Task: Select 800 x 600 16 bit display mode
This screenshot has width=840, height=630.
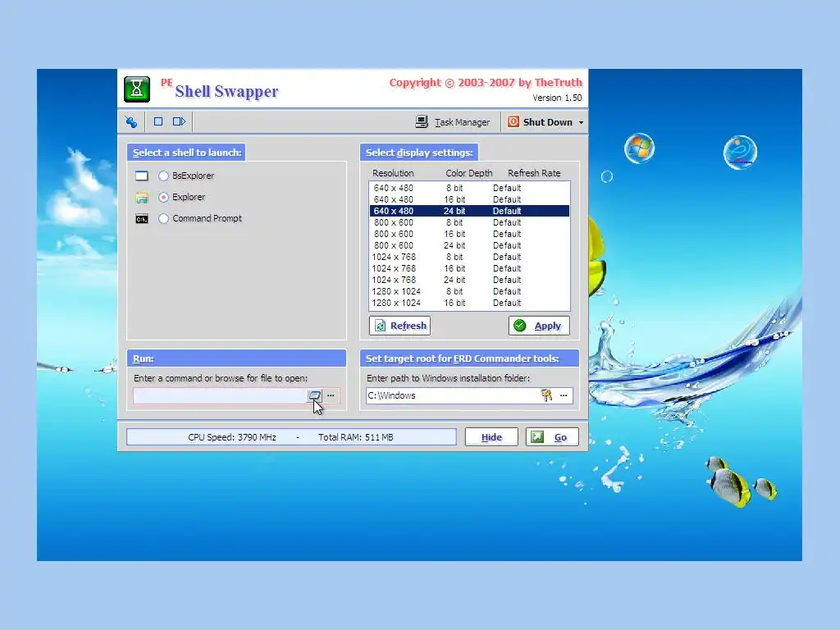Action: [469, 234]
